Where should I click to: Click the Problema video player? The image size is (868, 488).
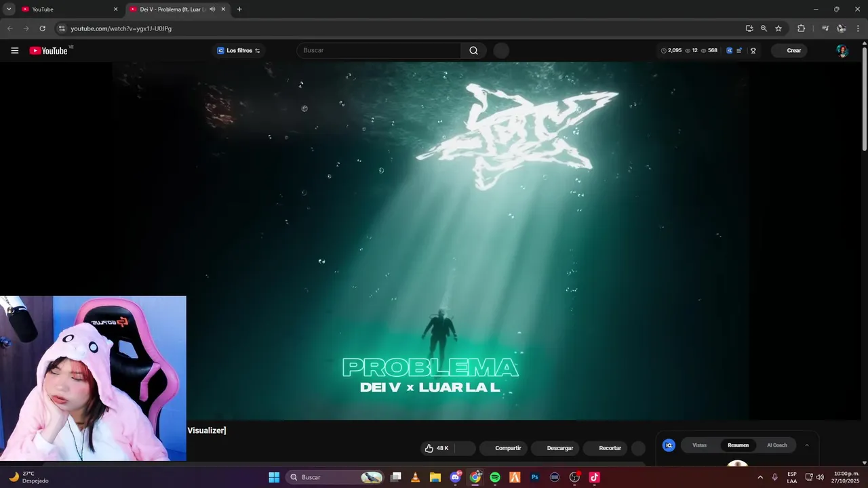pos(431,241)
